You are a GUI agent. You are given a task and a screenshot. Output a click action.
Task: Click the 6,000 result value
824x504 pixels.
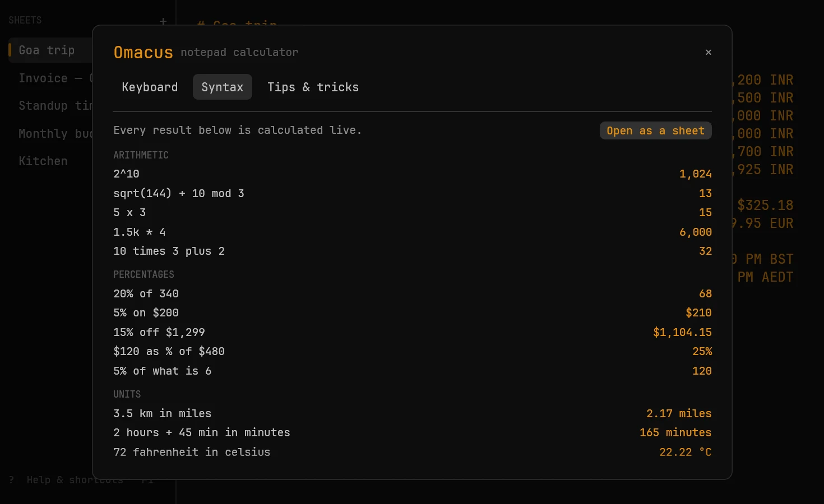coord(696,232)
